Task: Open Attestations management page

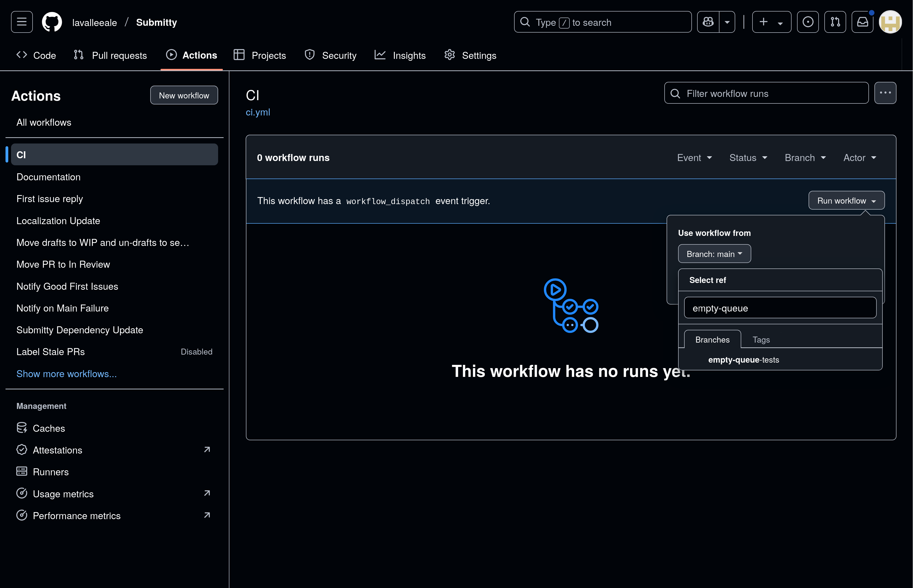Action: [114, 450]
